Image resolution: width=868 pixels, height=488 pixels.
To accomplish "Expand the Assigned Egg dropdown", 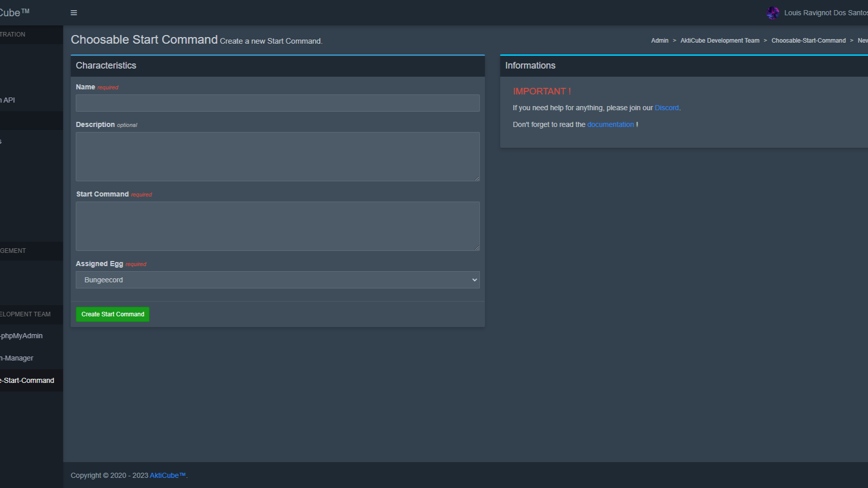I will [277, 280].
